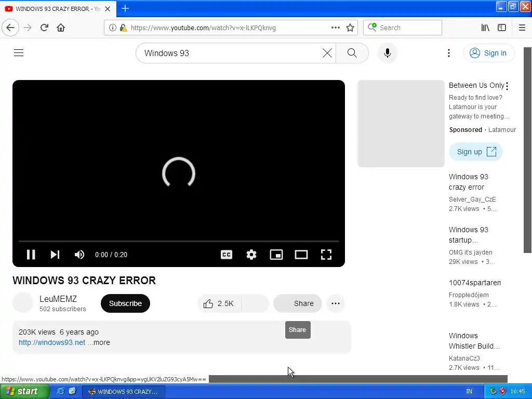This screenshot has width=532, height=399.
Task: Switch to theater mode icon
Action: pyautogui.click(x=301, y=255)
